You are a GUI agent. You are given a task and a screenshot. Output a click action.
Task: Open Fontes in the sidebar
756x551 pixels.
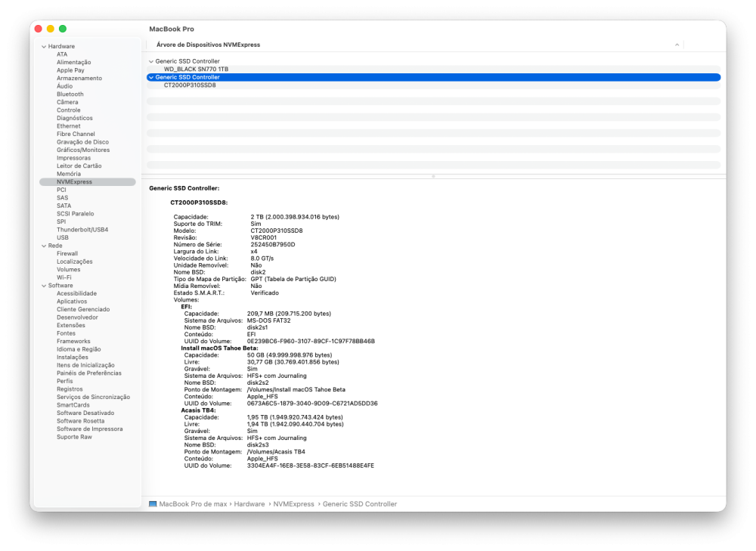(x=66, y=333)
